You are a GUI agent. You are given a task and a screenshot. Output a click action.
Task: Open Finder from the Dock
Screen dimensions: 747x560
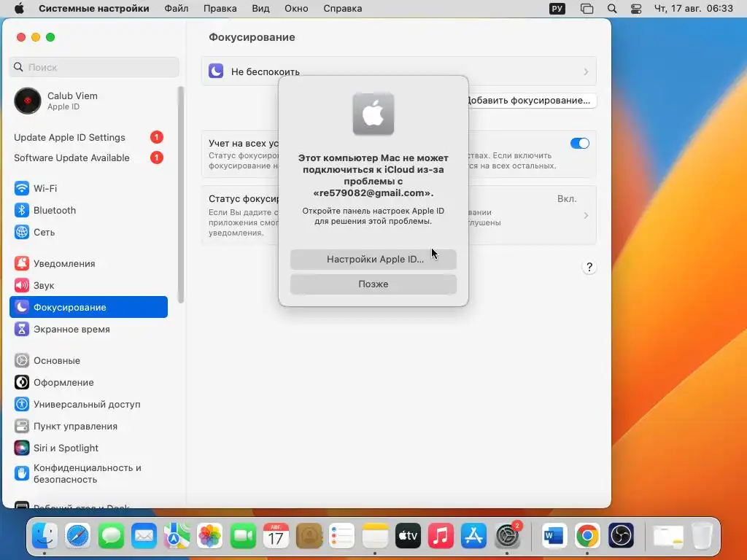(x=44, y=536)
